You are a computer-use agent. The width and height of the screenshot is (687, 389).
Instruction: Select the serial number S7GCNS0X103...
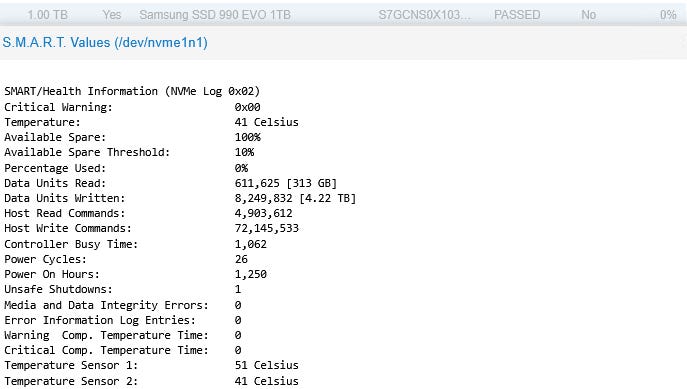click(x=424, y=15)
